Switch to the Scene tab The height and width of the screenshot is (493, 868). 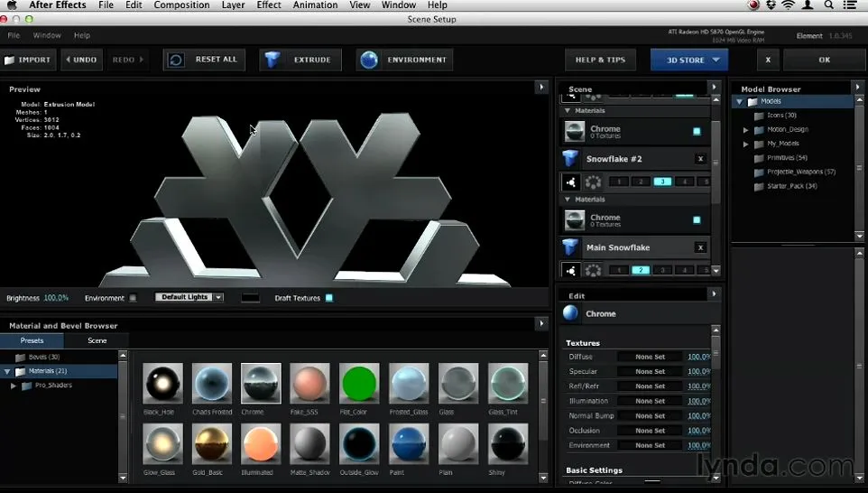pyautogui.click(x=97, y=340)
